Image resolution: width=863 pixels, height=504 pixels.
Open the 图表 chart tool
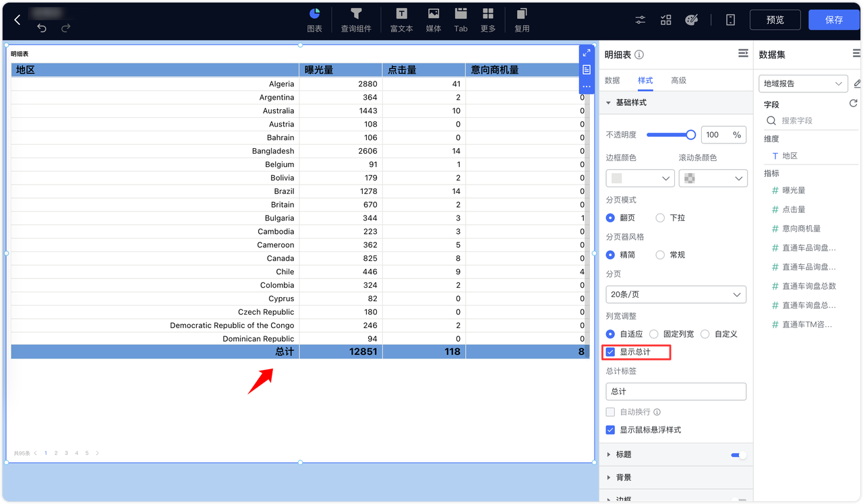(314, 20)
